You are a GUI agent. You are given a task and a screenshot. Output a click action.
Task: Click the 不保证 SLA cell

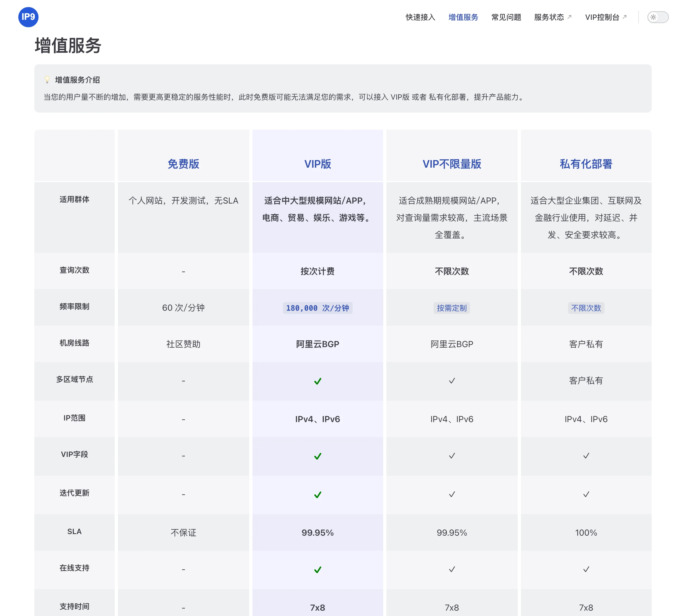click(x=183, y=533)
